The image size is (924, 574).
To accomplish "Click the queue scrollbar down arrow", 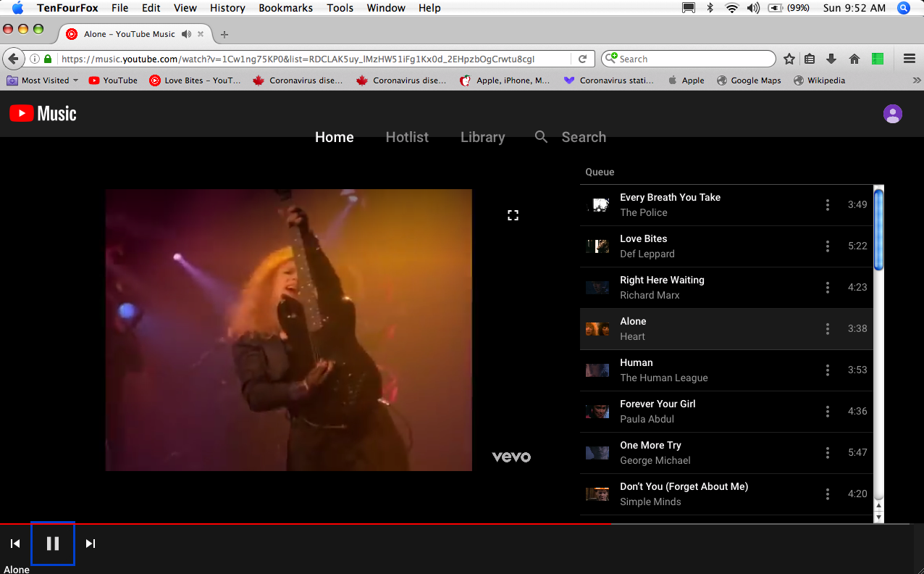I will [x=879, y=517].
